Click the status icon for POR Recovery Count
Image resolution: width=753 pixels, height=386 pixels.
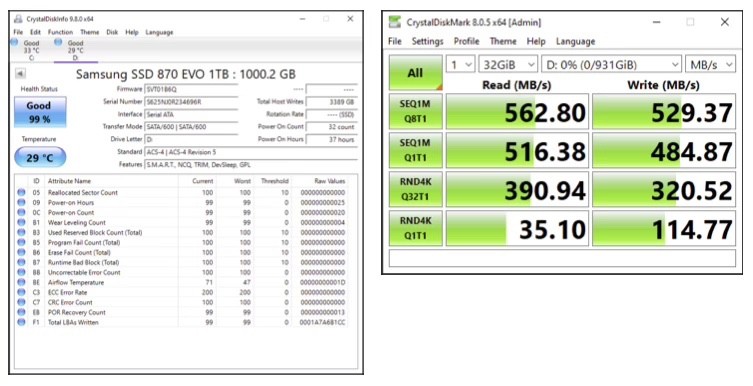[x=21, y=312]
